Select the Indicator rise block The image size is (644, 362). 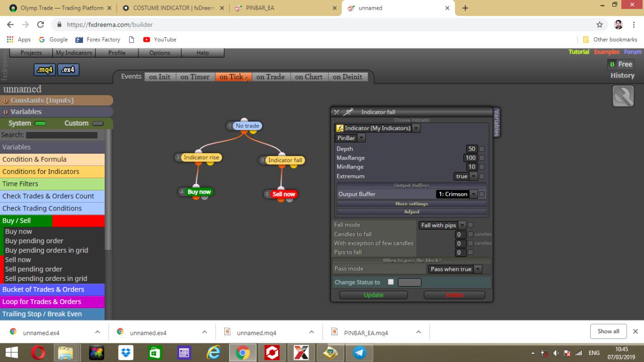point(201,158)
